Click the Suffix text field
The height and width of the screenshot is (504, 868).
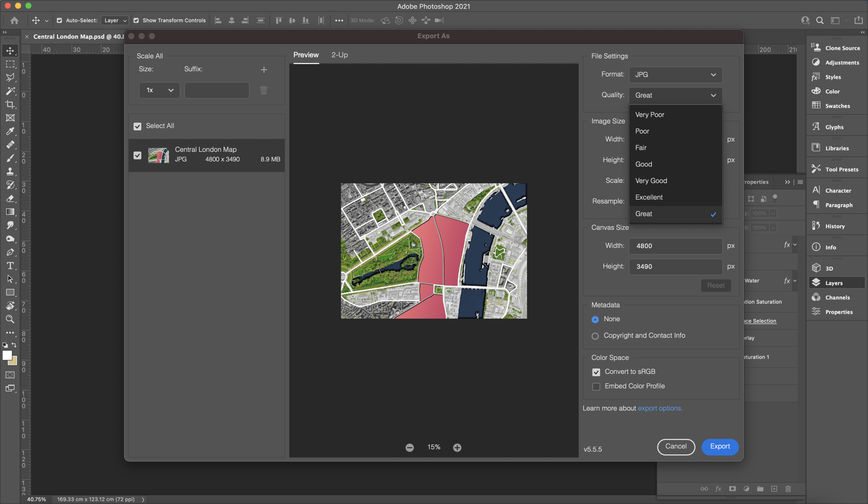217,90
